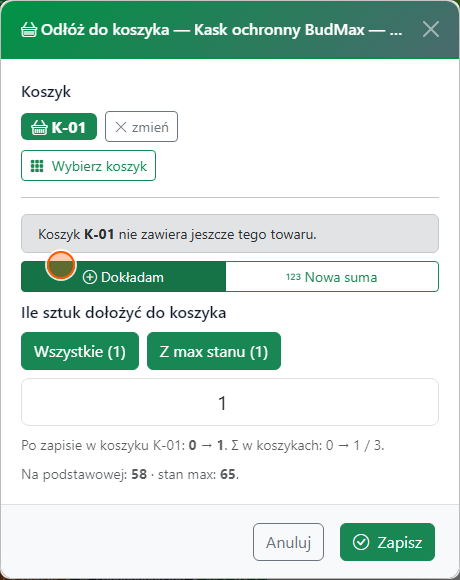Image resolution: width=460 pixels, height=580 pixels.
Task: Set quantity with Wszystkie (1) button
Action: [x=80, y=351]
